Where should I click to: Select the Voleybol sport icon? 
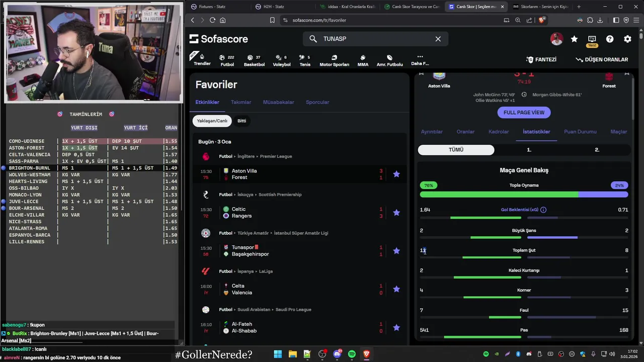tap(282, 60)
